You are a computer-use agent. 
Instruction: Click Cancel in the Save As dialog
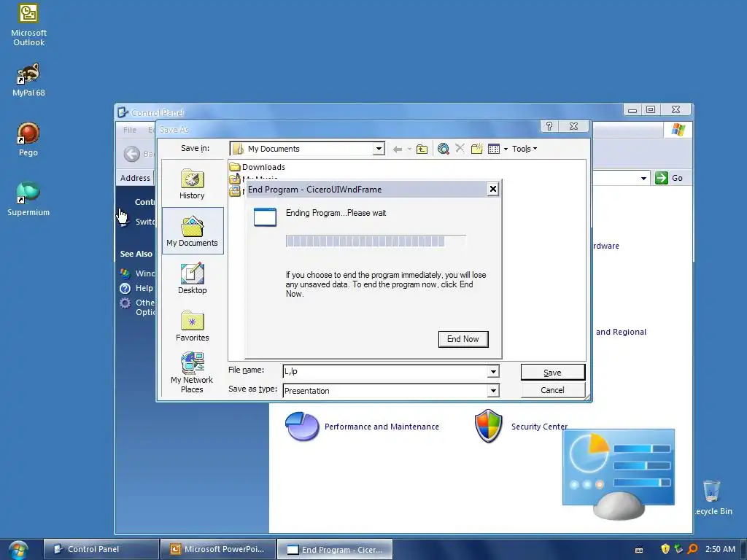[x=553, y=390]
